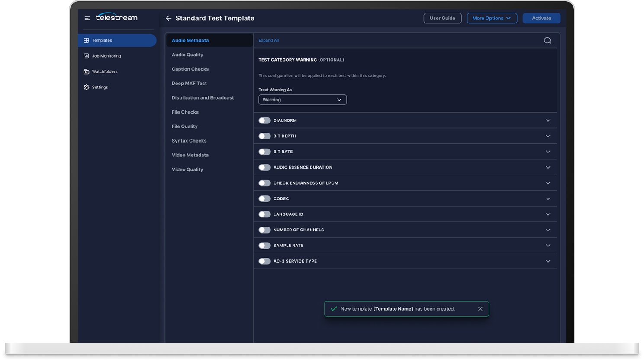This screenshot has height=360, width=644.
Task: Go to Video Quality category
Action: pyautogui.click(x=187, y=169)
